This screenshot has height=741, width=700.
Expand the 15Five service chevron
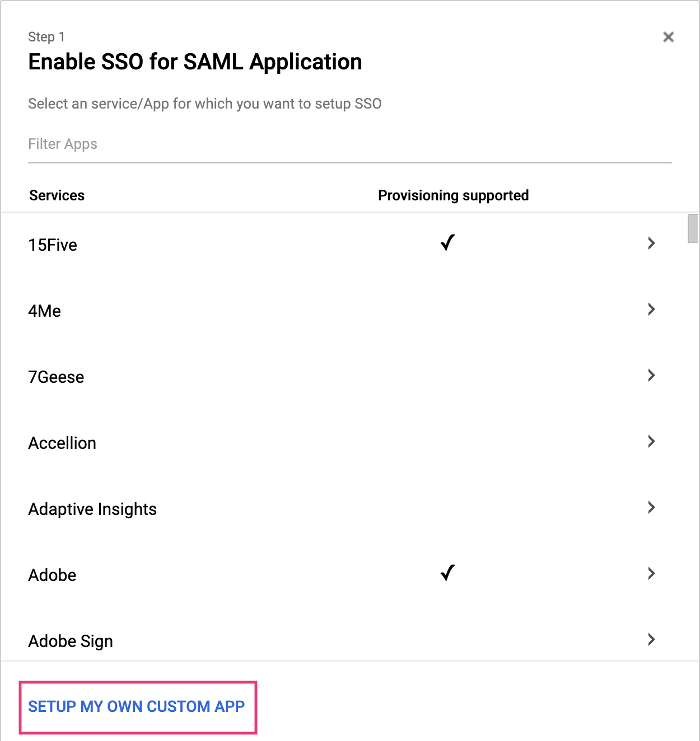pos(651,243)
